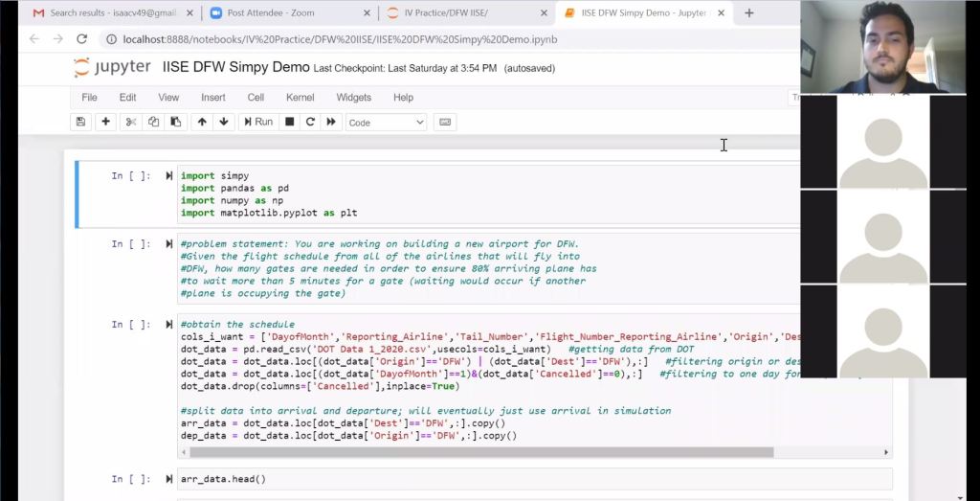Click the horizontal scrollbar in the code cell
Viewport: 980px width, 501px height.
coord(479,452)
